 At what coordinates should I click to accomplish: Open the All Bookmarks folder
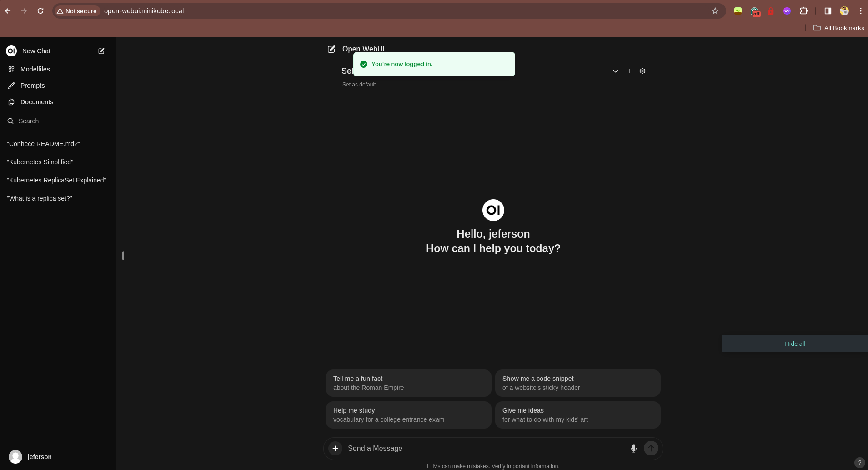click(838, 28)
